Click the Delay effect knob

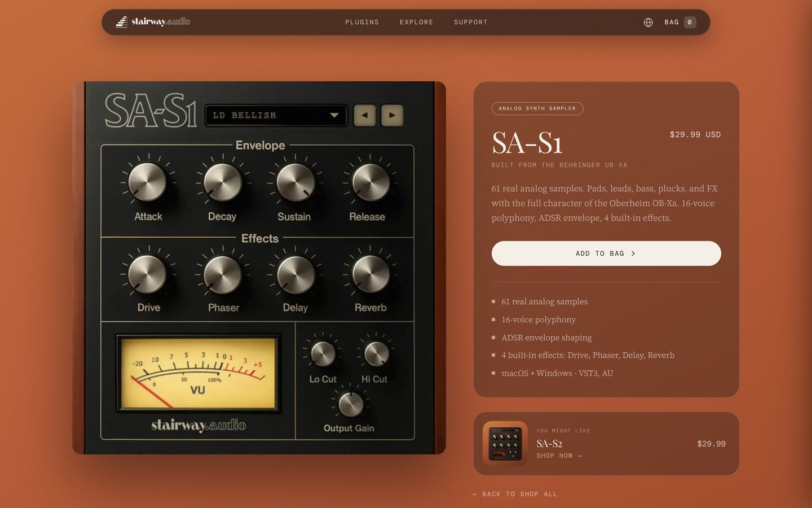pos(295,274)
